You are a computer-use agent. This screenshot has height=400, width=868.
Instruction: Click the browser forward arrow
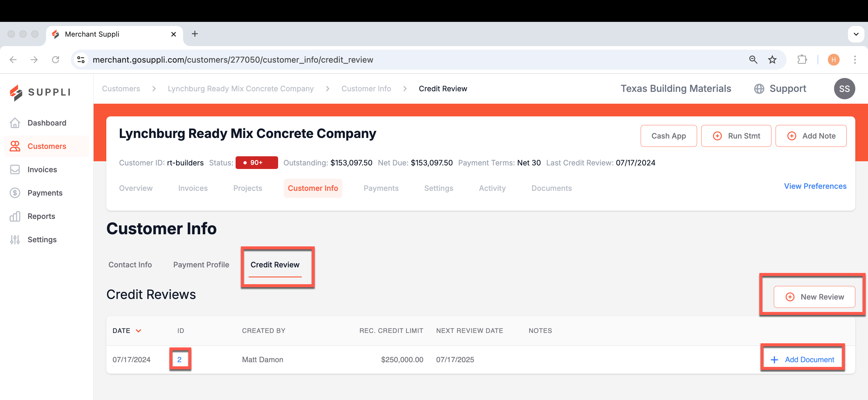pyautogui.click(x=34, y=60)
